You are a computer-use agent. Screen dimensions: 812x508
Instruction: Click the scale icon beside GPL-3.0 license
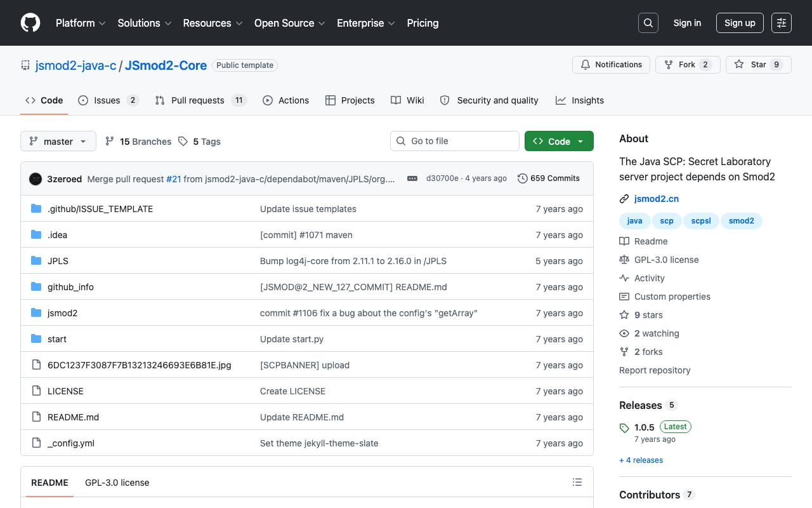(624, 260)
